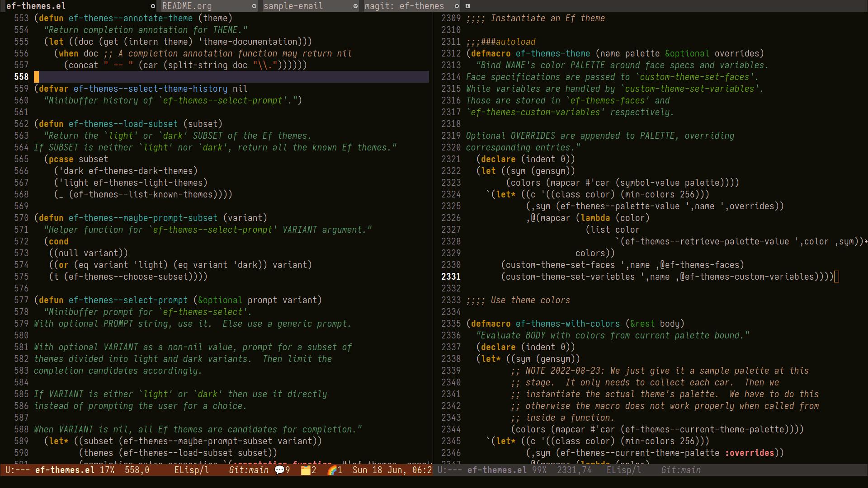Click date and time in mode line
The height and width of the screenshot is (488, 868).
click(392, 470)
